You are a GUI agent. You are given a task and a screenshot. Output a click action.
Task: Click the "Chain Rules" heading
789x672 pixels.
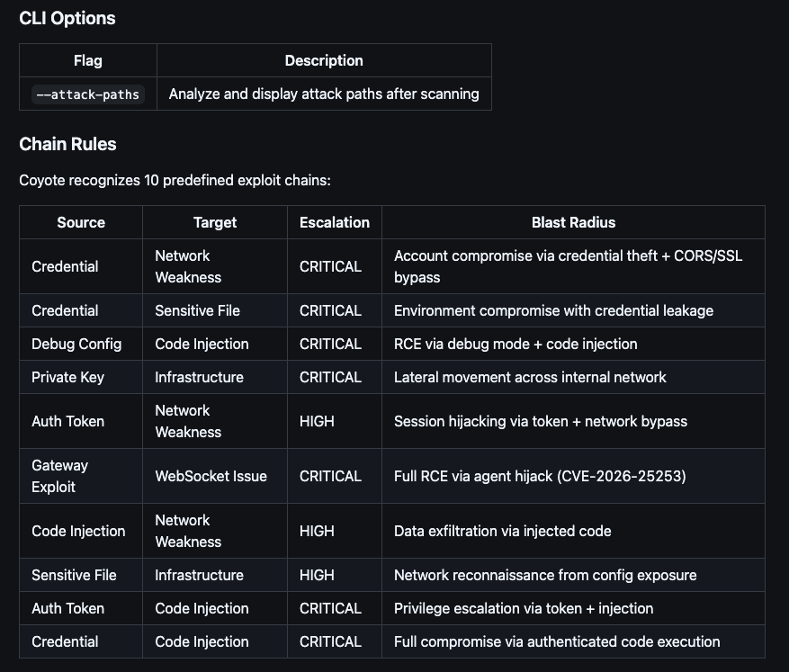click(x=68, y=144)
